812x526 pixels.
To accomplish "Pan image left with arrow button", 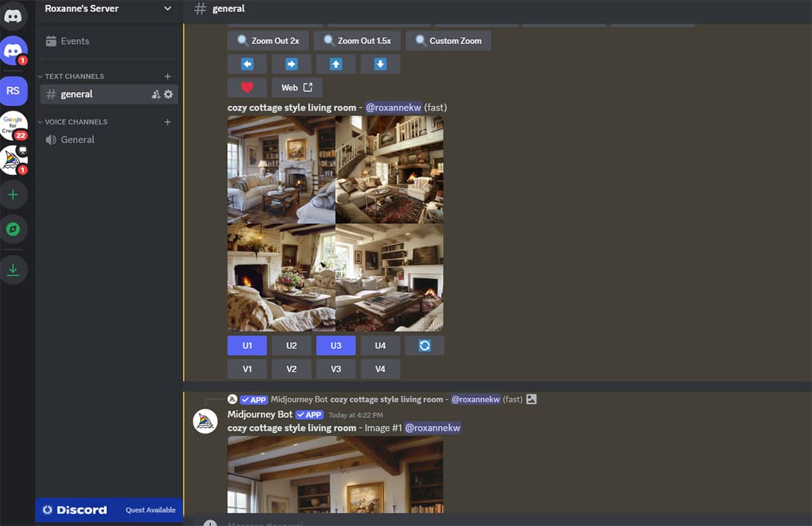I will coord(247,64).
